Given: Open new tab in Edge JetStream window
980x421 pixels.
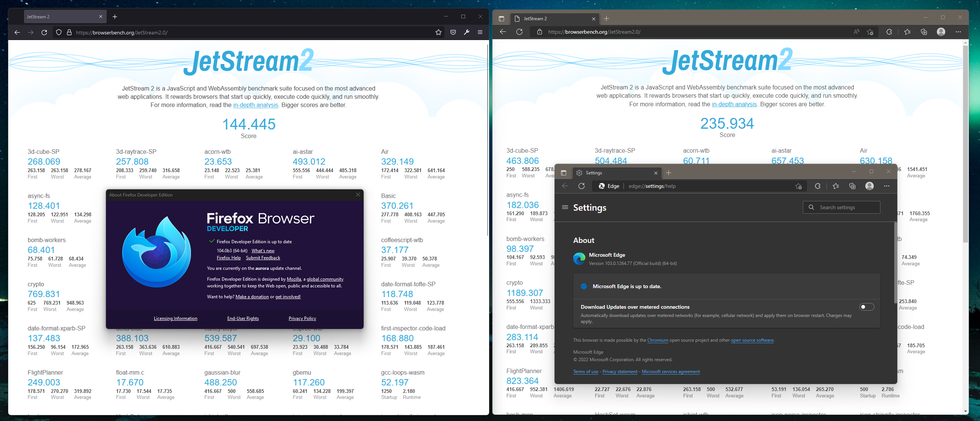Looking at the screenshot, I should coord(606,19).
